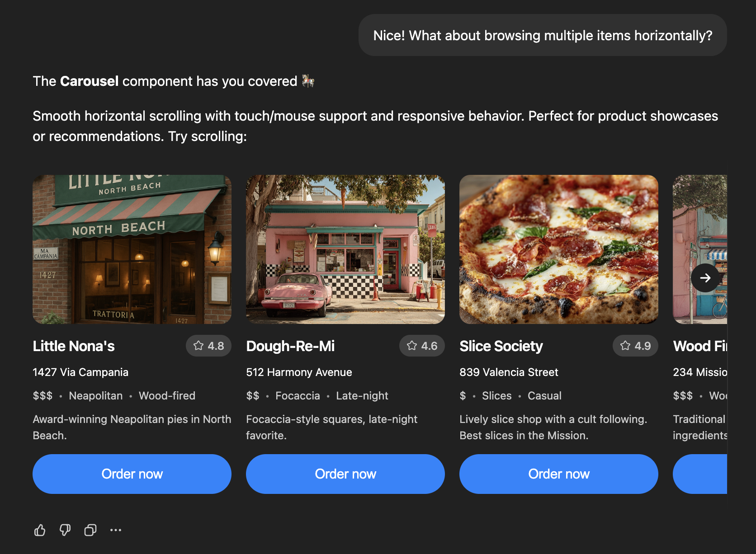Open the more options ellipsis icon
756x554 pixels.
pos(116,530)
